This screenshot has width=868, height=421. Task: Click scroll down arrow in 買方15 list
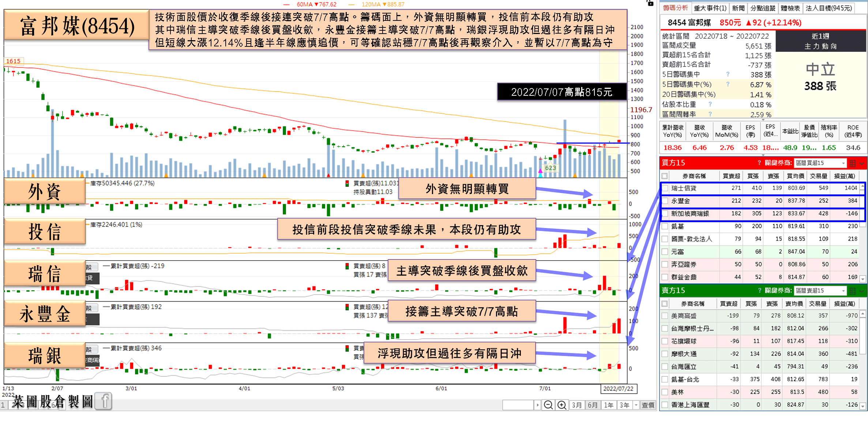(x=863, y=279)
